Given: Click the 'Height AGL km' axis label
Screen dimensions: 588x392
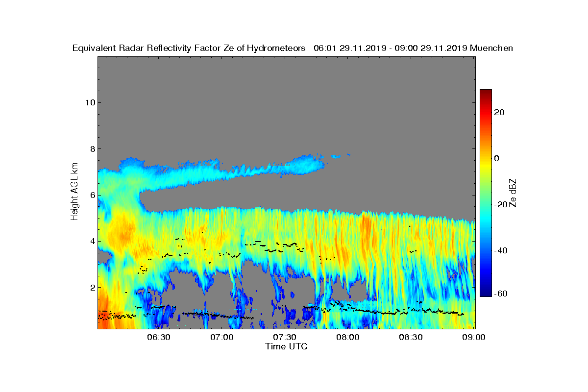Looking at the screenshot, I should [74, 192].
